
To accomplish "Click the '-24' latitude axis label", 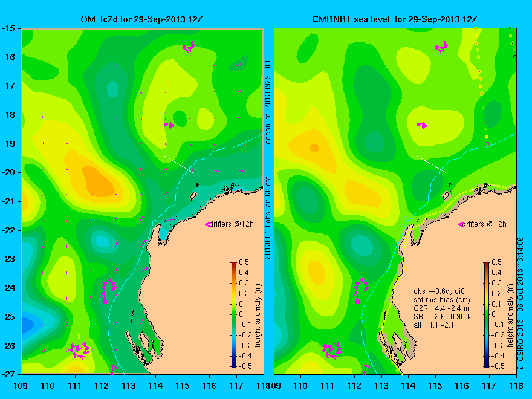I will (x=8, y=288).
